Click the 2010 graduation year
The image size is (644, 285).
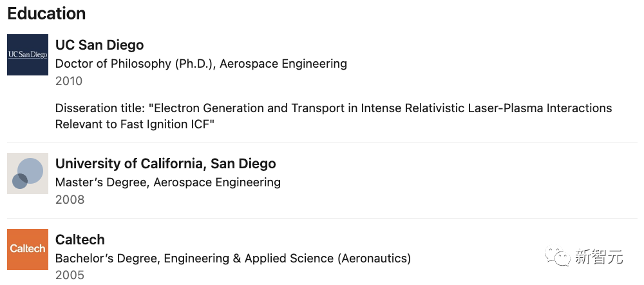(x=69, y=81)
